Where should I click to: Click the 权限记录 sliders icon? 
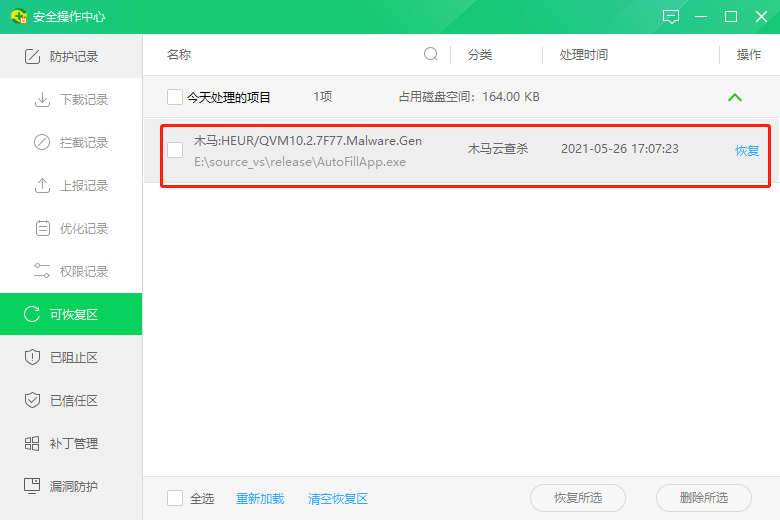[x=42, y=271]
